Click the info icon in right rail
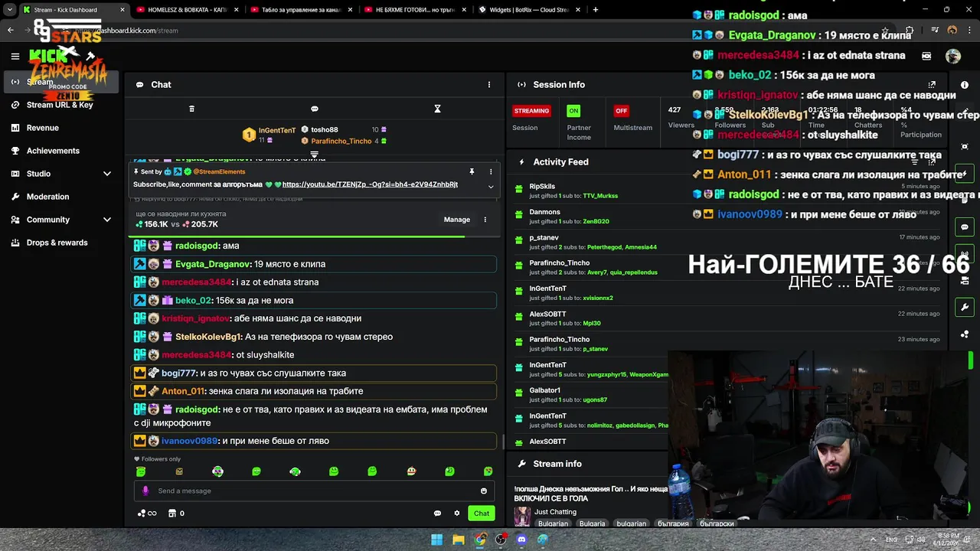Viewport: 980px width, 551px height. click(965, 85)
